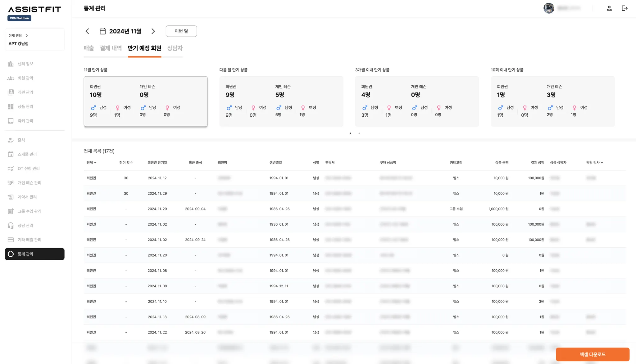Open 센터 정보 building icon in sidebar
The width and height of the screenshot is (636, 364).
pyautogui.click(x=11, y=64)
